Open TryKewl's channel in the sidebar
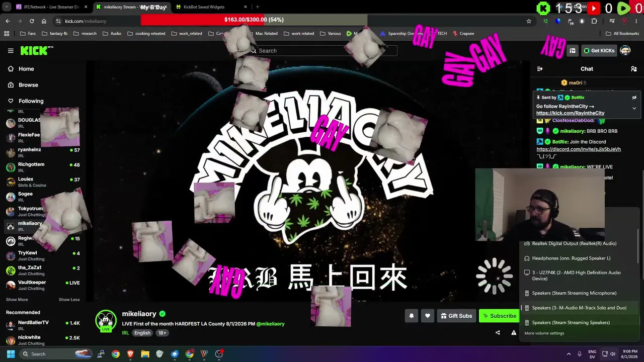This screenshot has width=644, height=362. click(43, 255)
